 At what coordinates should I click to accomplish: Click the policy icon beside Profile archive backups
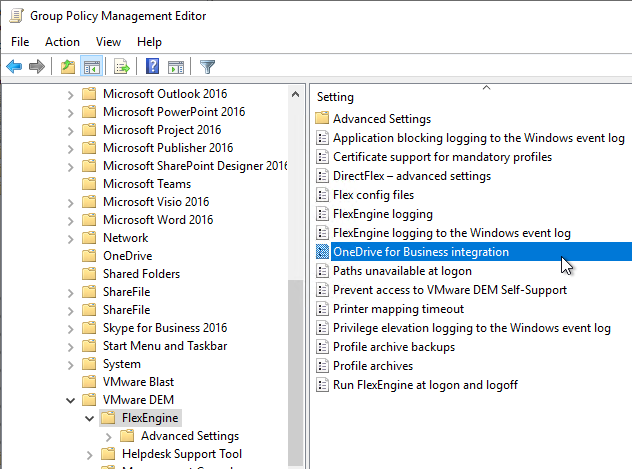(322, 347)
